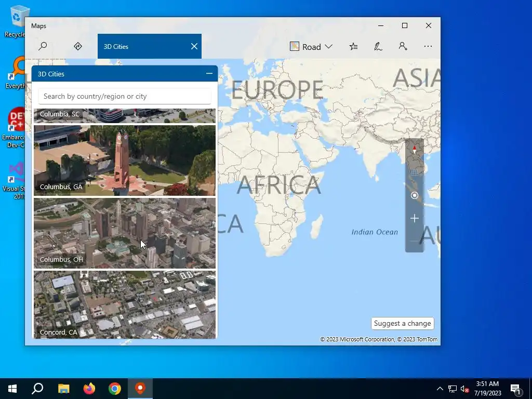Select the Recycle Bin desktop icon
The height and width of the screenshot is (399, 532).
click(15, 21)
